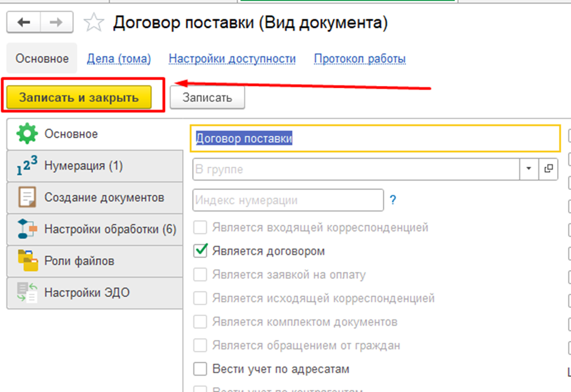
Task: Open the Основное navigation tab
Action: click(x=42, y=58)
